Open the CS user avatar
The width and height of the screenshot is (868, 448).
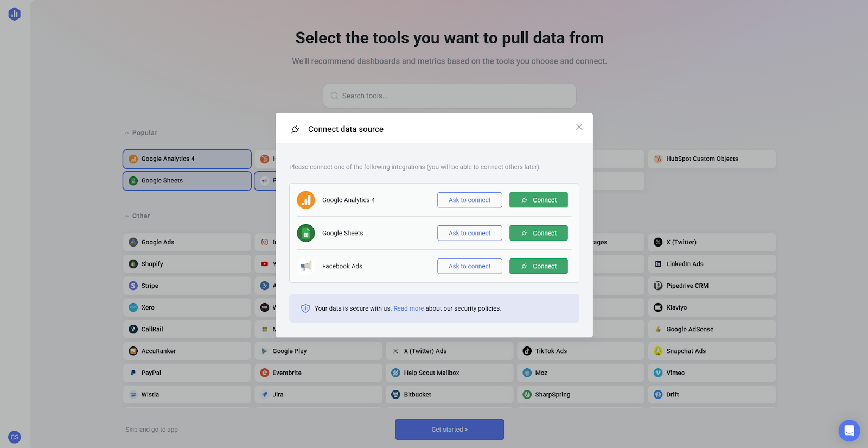15,437
